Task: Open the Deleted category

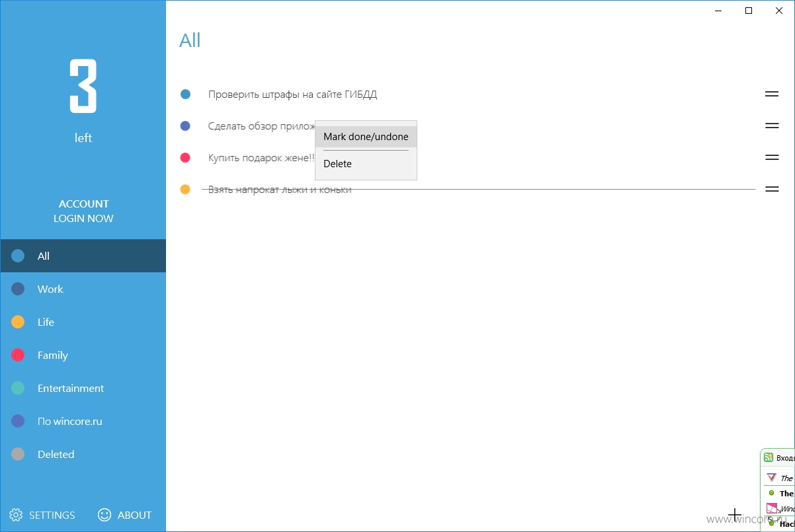Action: [83, 454]
